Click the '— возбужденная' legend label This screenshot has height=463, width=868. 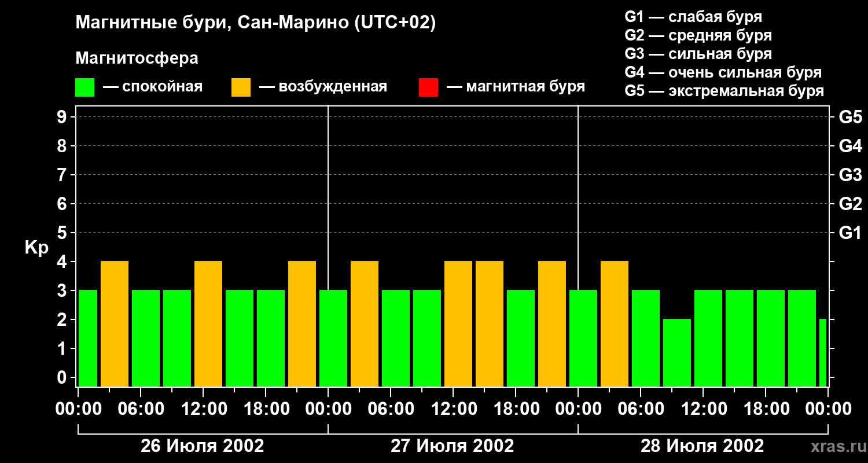(323, 87)
